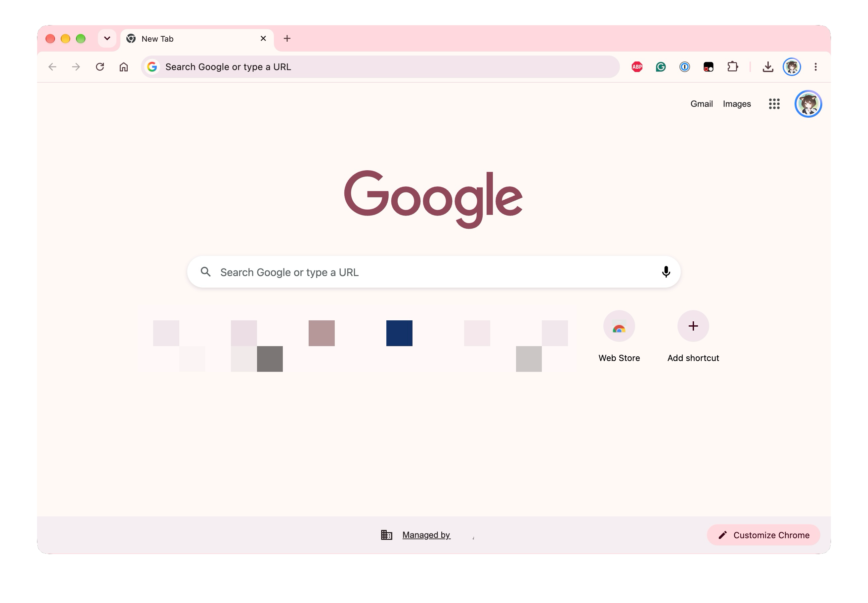Click the Google logo
The width and height of the screenshot is (868, 603).
(433, 199)
